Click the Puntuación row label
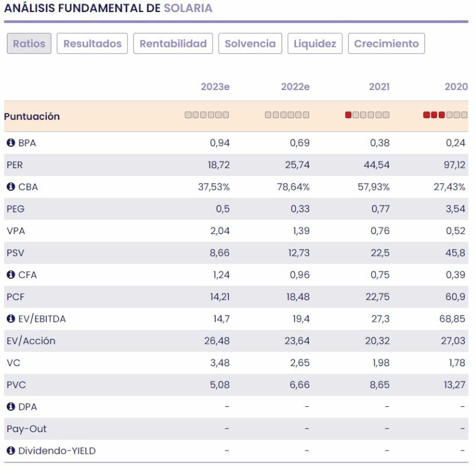This screenshot has height=470, width=476. pos(32,117)
